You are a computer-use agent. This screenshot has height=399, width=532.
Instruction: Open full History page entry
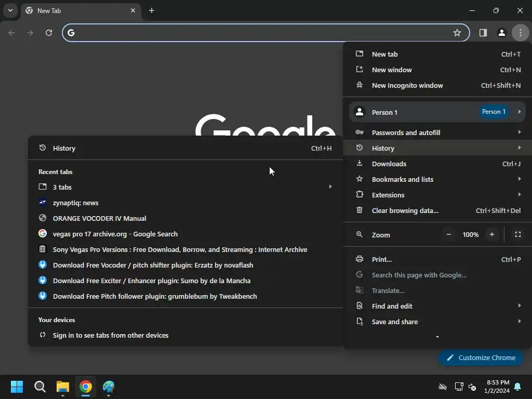tap(185, 148)
